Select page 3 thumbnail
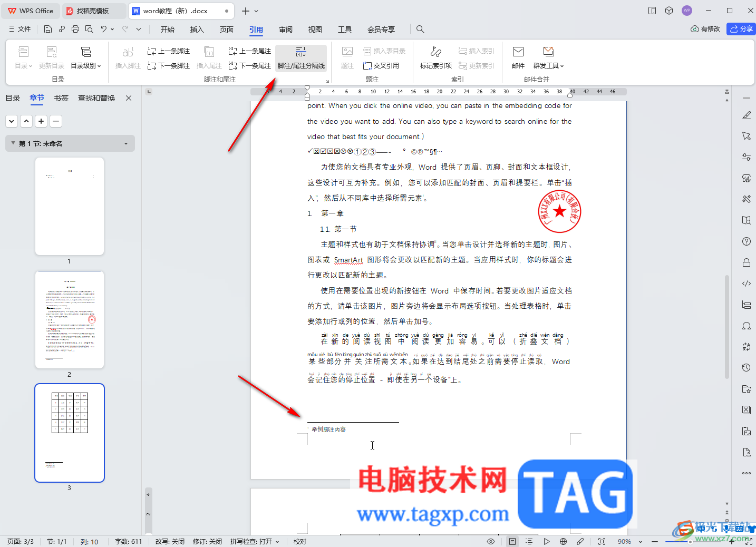The image size is (756, 547). coord(70,433)
